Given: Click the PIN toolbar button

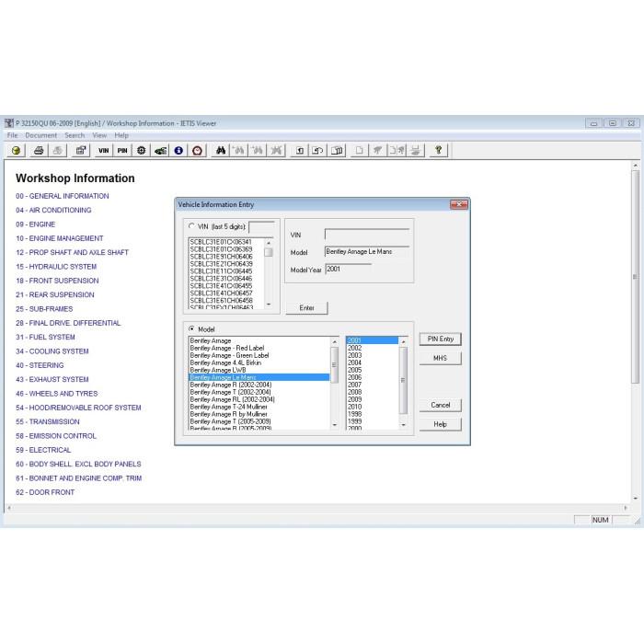Looking at the screenshot, I should click(x=122, y=151).
